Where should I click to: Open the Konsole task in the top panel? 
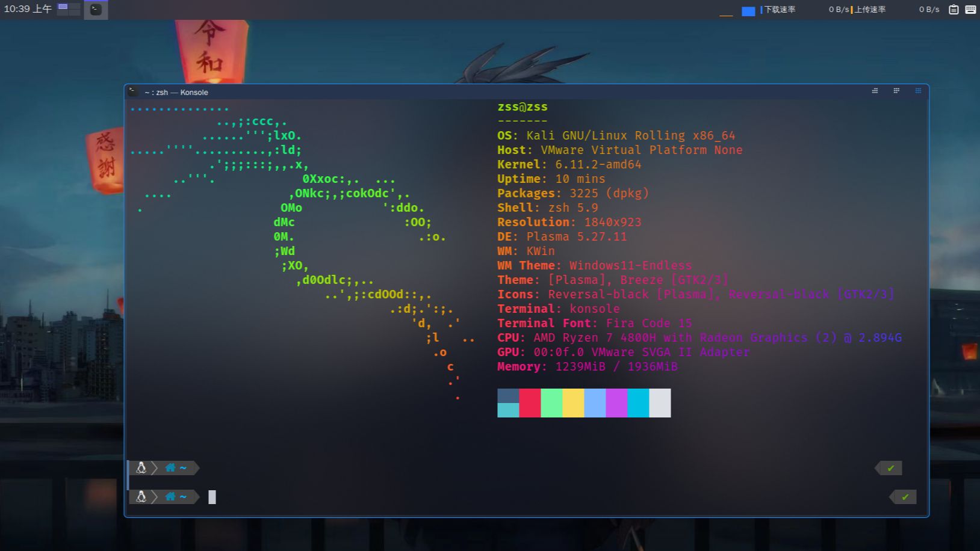(x=96, y=10)
